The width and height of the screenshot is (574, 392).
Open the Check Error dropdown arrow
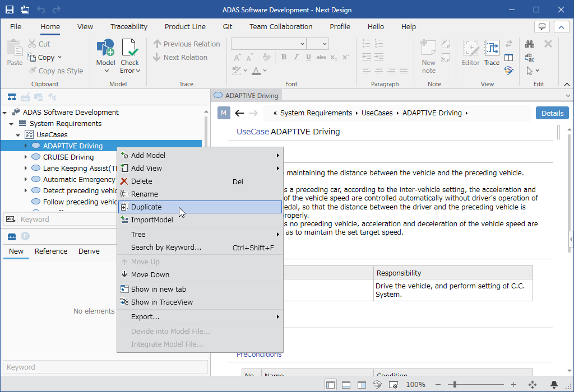coord(138,71)
